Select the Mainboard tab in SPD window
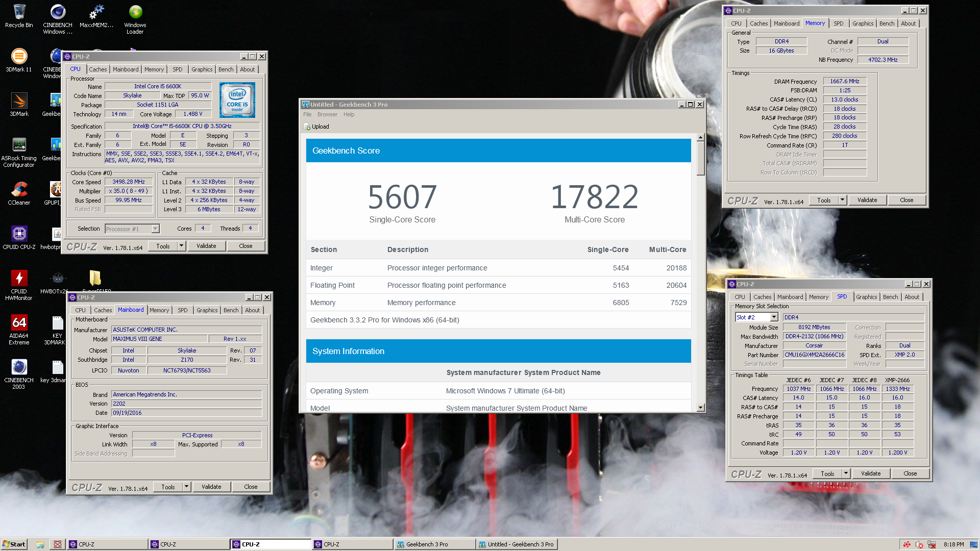The height and width of the screenshot is (551, 980). coord(790,297)
